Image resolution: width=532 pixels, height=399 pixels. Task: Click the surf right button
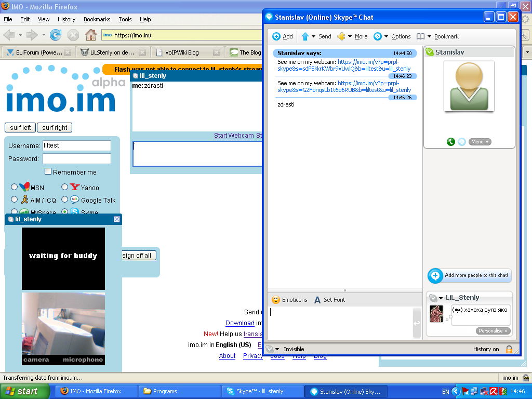[x=55, y=128]
